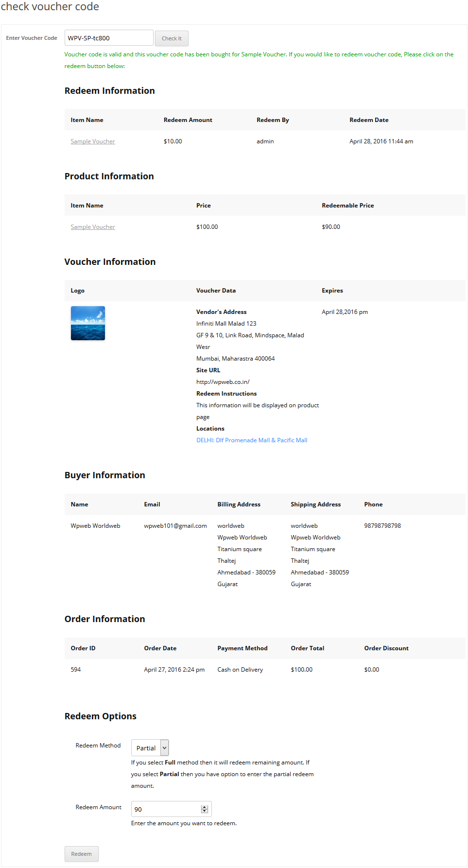468x868 pixels.
Task: Expand the Redeem Method dropdown
Action: point(150,748)
